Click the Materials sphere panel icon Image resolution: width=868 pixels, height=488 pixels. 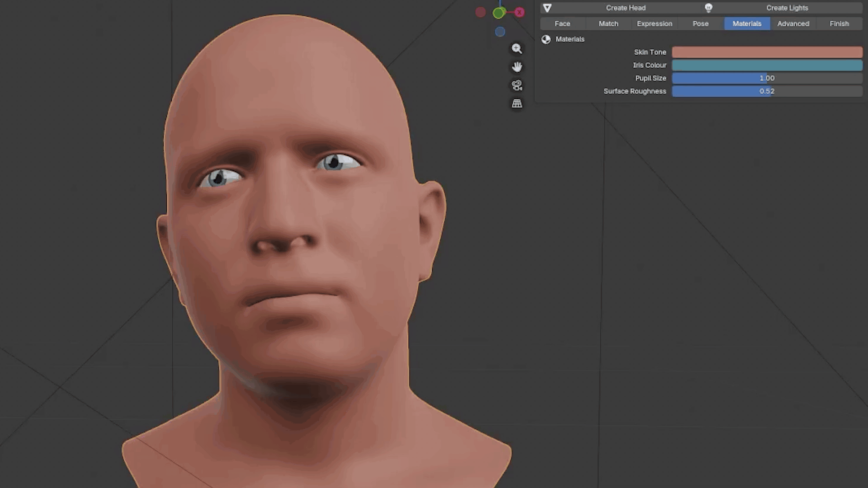pos(546,39)
